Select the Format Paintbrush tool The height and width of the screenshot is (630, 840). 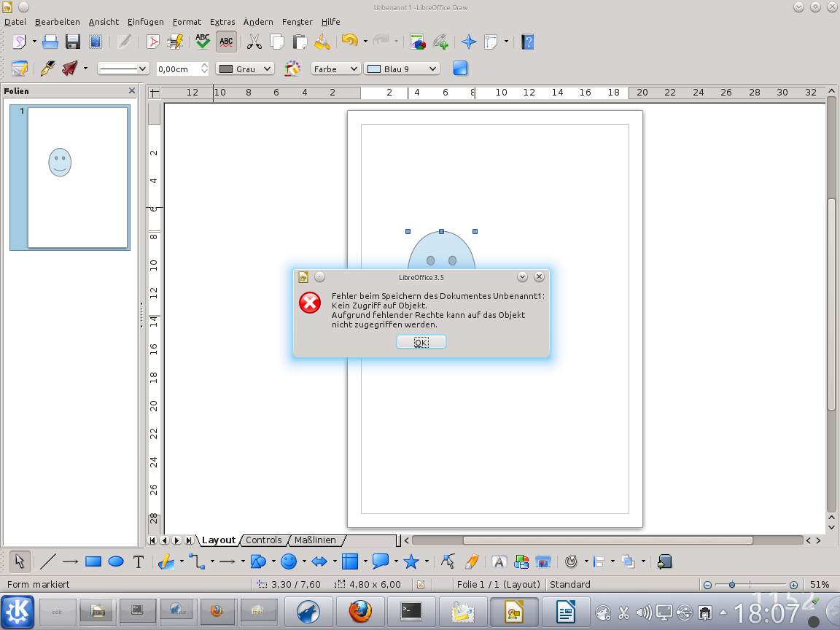click(x=322, y=42)
